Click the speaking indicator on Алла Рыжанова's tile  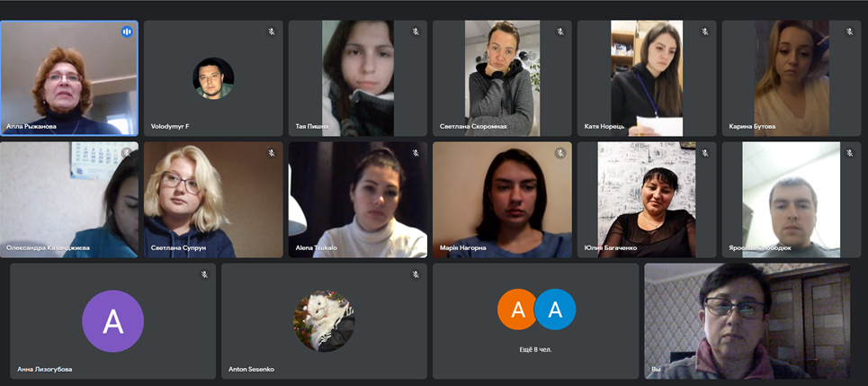click(x=127, y=31)
